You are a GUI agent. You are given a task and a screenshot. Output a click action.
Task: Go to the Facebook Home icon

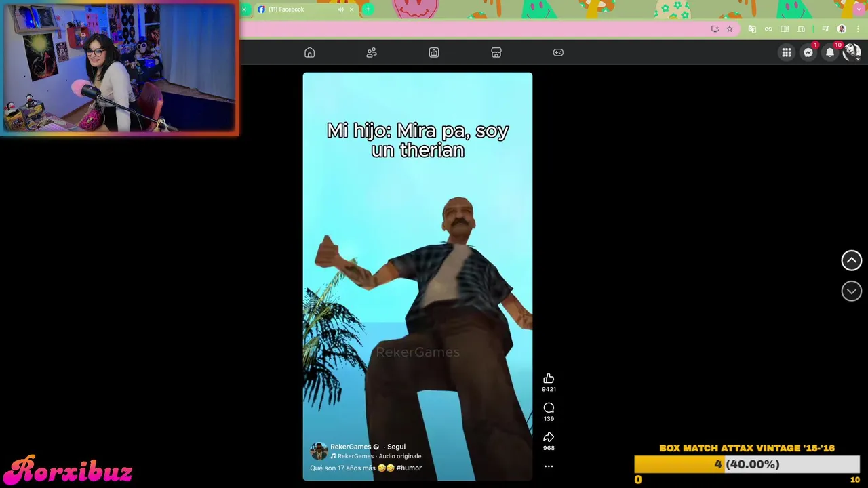coord(309,53)
